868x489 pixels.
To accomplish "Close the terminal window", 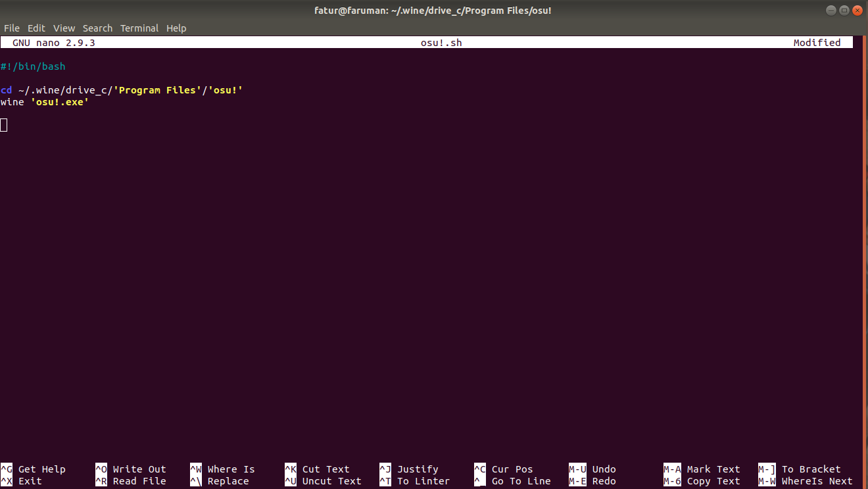I will coord(857,10).
